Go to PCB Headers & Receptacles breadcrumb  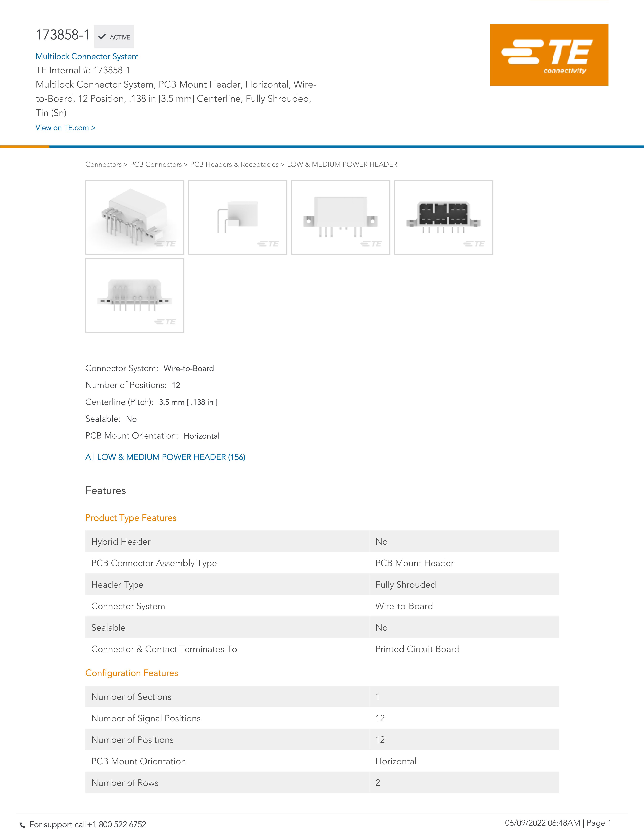point(234,164)
